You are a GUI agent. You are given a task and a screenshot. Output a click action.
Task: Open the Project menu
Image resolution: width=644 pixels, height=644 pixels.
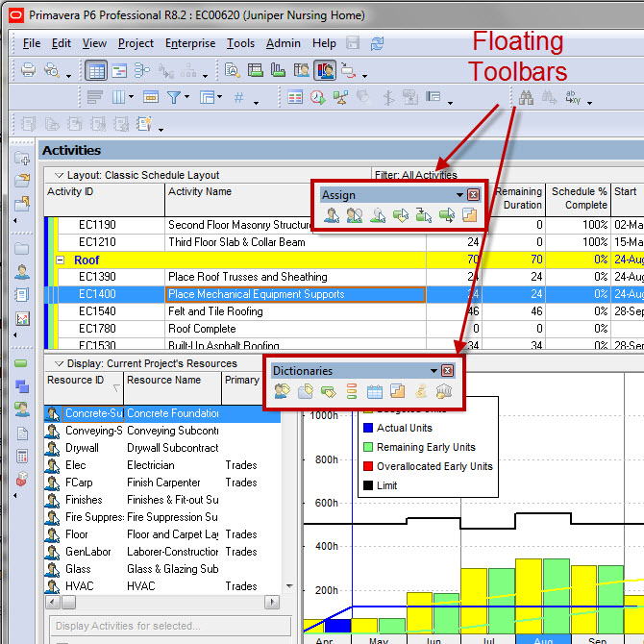point(136,43)
